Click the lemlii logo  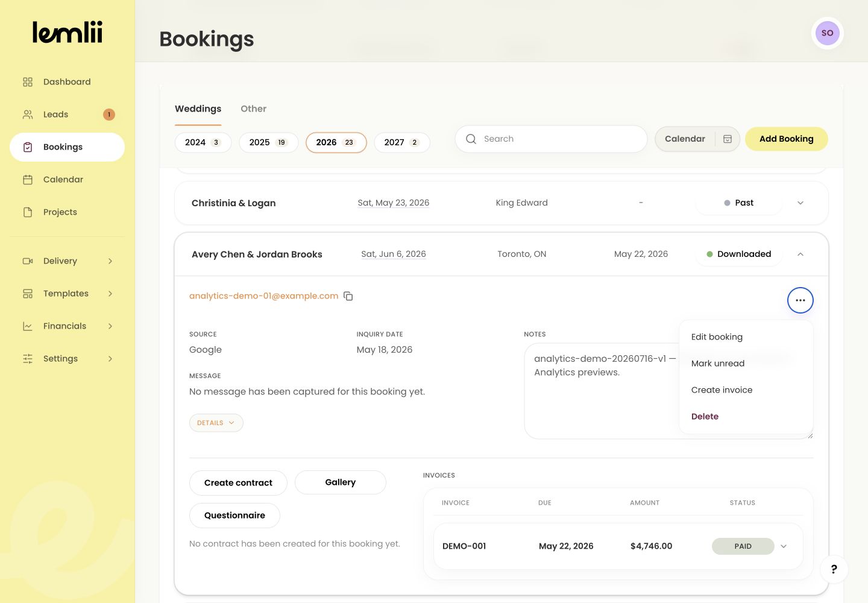(x=68, y=33)
